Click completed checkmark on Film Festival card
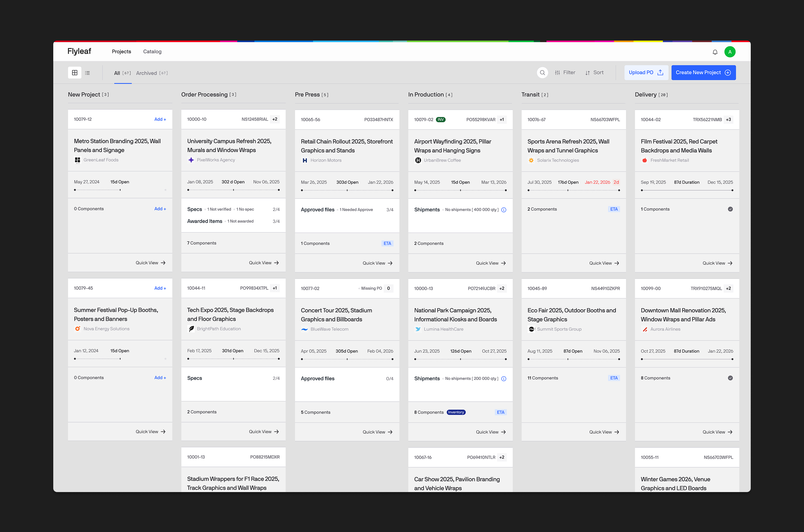This screenshot has height=532, width=804. point(730,209)
